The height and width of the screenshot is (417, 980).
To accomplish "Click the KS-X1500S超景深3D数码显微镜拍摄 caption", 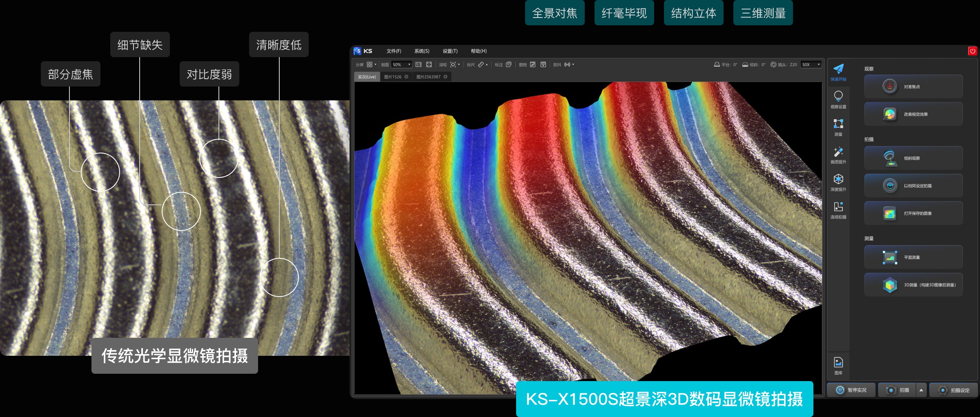I will click(664, 399).
